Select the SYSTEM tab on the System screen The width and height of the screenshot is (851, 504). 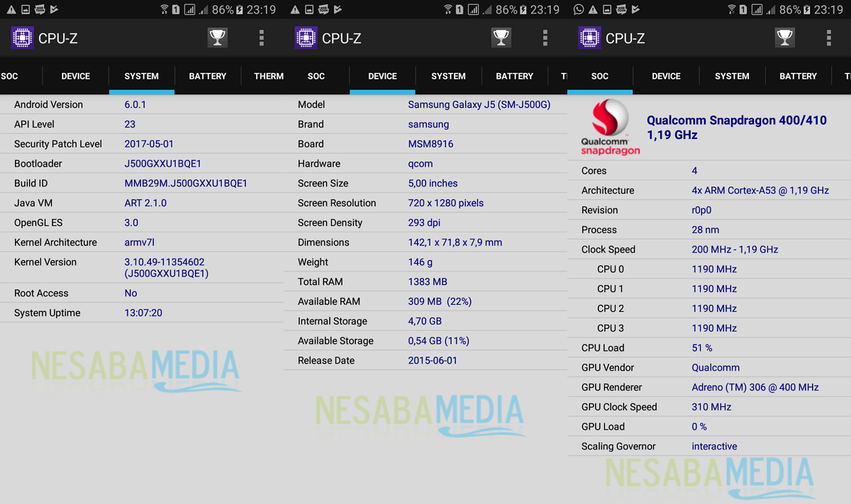(142, 76)
